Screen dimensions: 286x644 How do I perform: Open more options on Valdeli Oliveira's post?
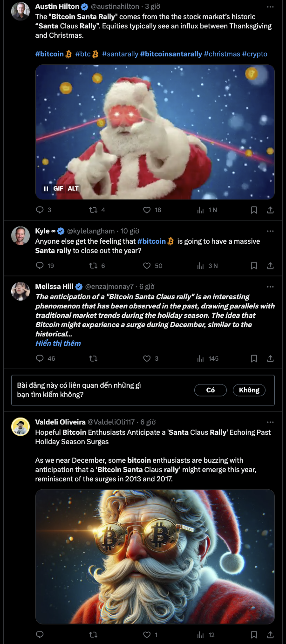point(270,422)
